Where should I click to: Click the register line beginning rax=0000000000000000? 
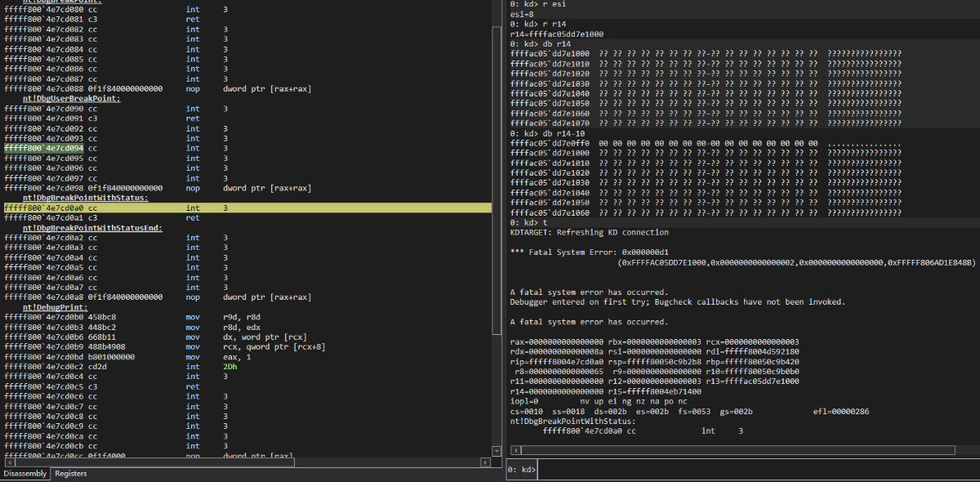pyautogui.click(x=654, y=341)
